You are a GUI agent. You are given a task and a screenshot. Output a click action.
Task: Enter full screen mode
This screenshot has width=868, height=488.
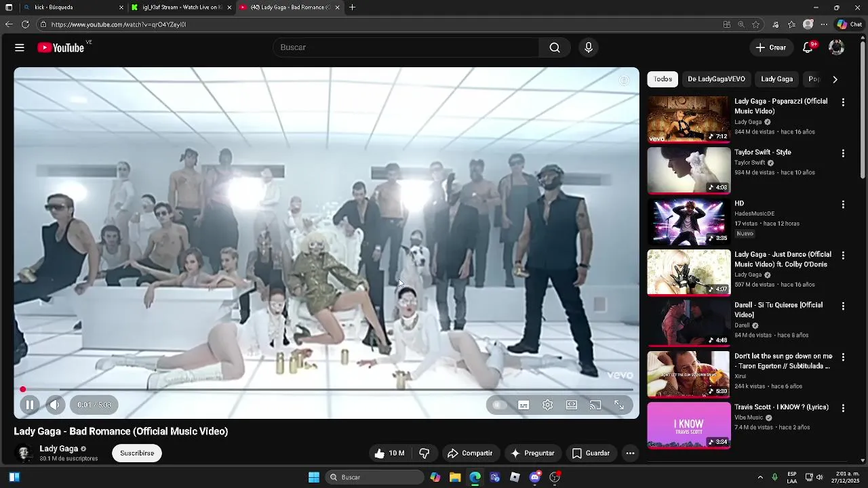pyautogui.click(x=619, y=405)
